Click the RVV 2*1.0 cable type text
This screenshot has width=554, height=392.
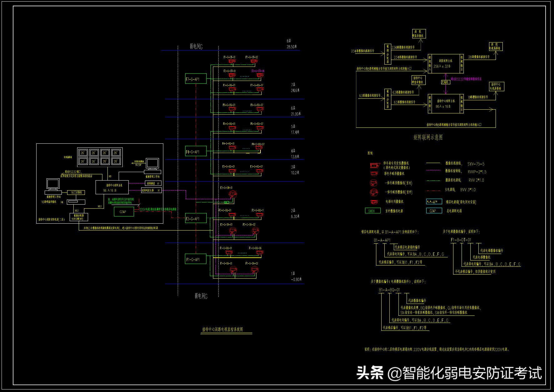(x=476, y=180)
